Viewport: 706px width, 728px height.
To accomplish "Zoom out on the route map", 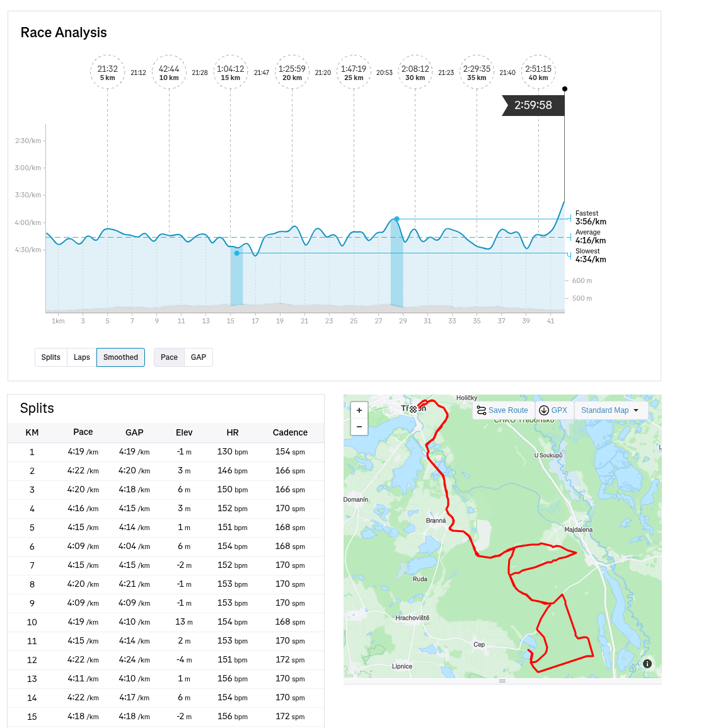I will 359,427.
